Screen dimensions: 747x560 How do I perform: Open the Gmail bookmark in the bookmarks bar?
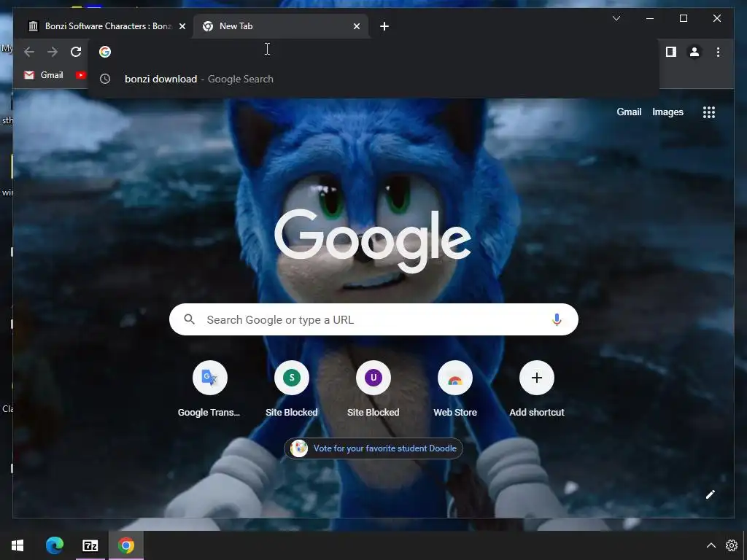[x=43, y=75]
